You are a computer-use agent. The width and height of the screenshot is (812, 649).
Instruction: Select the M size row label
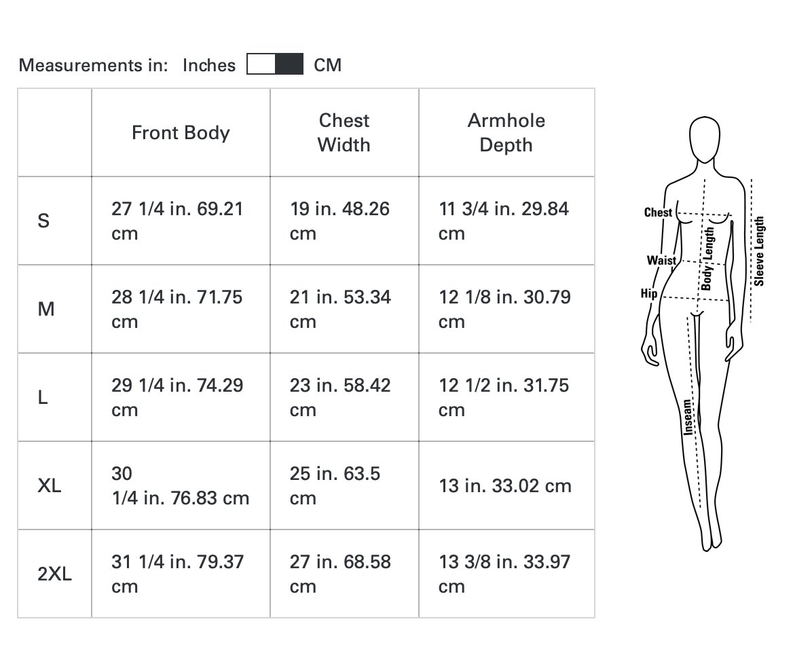[46, 309]
